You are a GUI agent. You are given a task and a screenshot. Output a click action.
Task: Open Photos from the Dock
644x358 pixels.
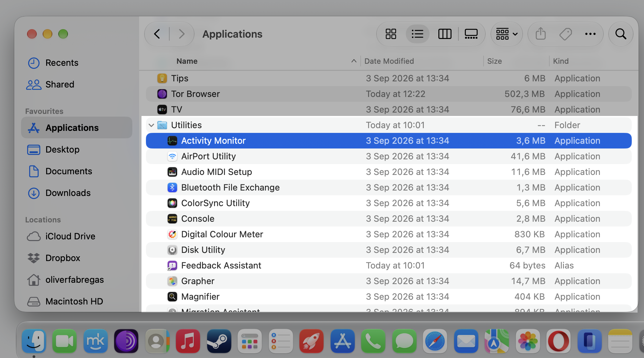click(x=528, y=341)
